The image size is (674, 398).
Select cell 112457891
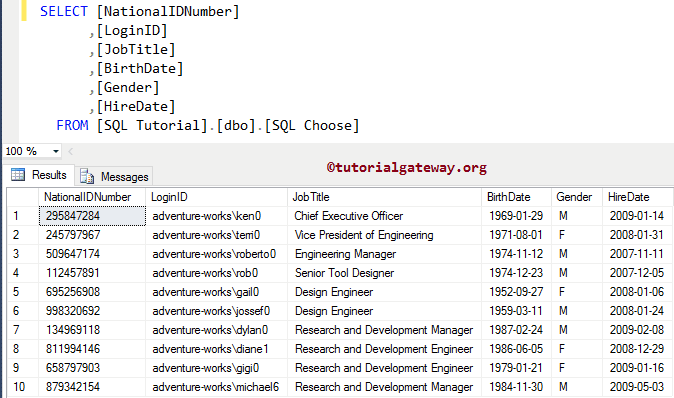92,272
